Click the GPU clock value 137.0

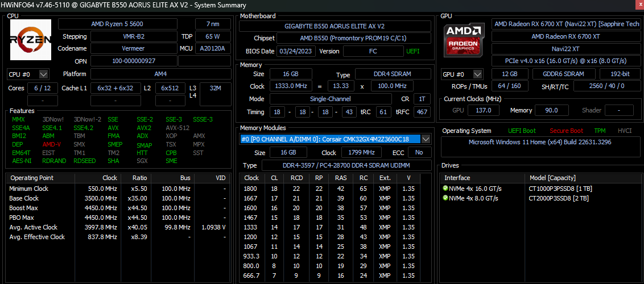tap(484, 110)
